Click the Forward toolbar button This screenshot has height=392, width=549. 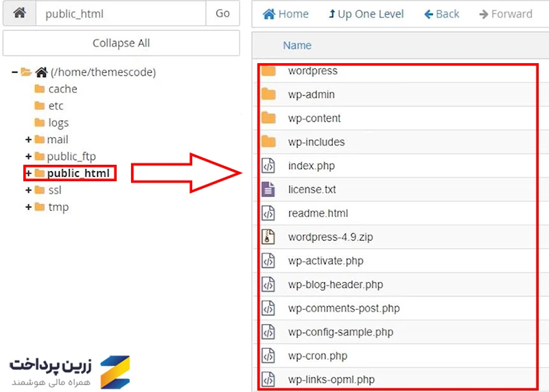click(x=506, y=14)
